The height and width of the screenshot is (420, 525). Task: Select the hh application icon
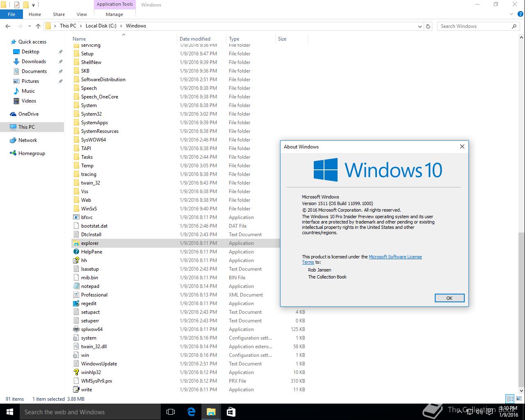point(76,260)
